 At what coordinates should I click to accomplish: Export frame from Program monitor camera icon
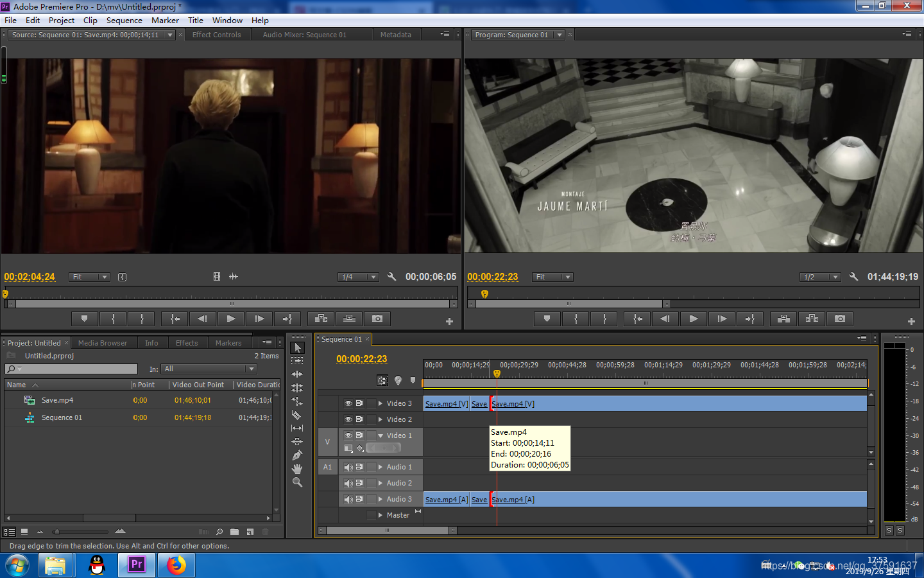pyautogui.click(x=840, y=319)
